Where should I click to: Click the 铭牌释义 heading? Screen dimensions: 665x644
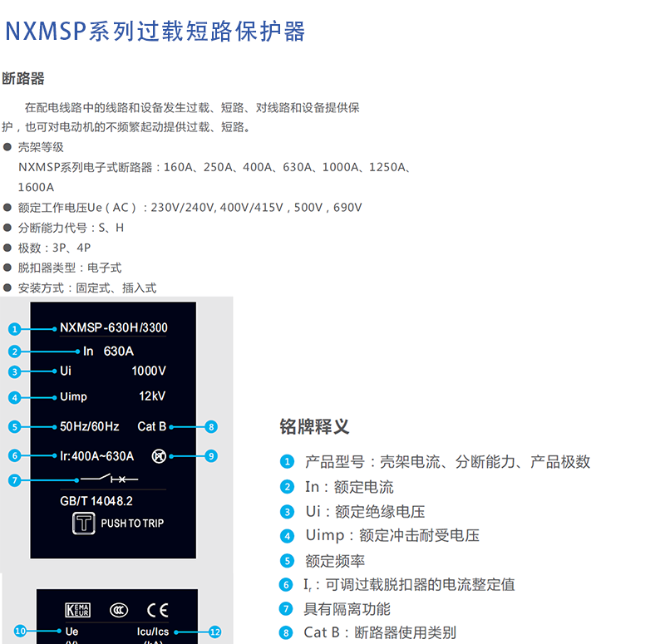(314, 427)
